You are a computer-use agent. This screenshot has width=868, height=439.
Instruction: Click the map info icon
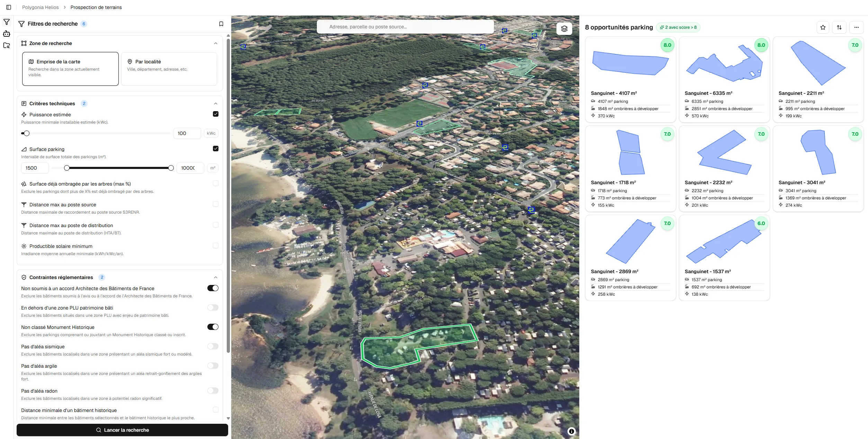point(572,431)
